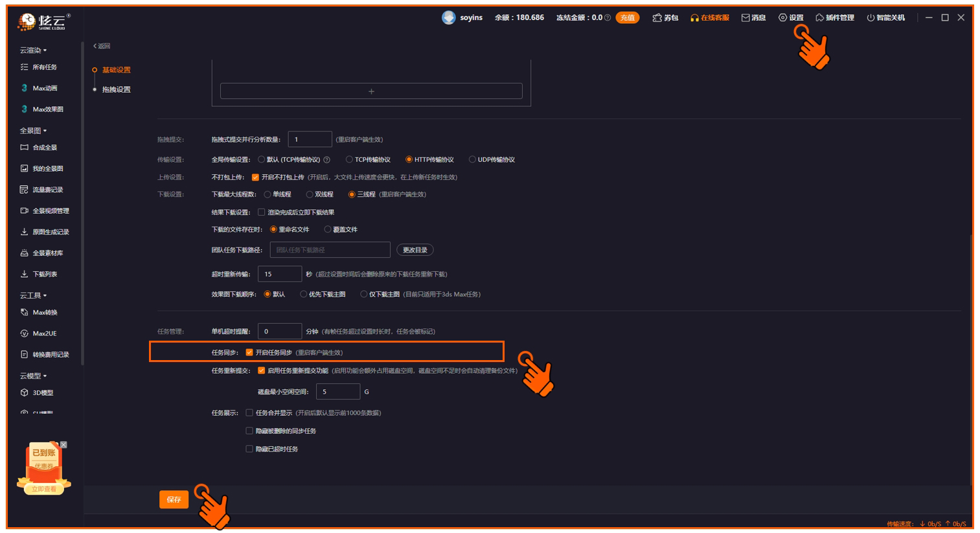Click the 充值 recharge button
Image resolution: width=980 pixels, height=533 pixels.
627,18
